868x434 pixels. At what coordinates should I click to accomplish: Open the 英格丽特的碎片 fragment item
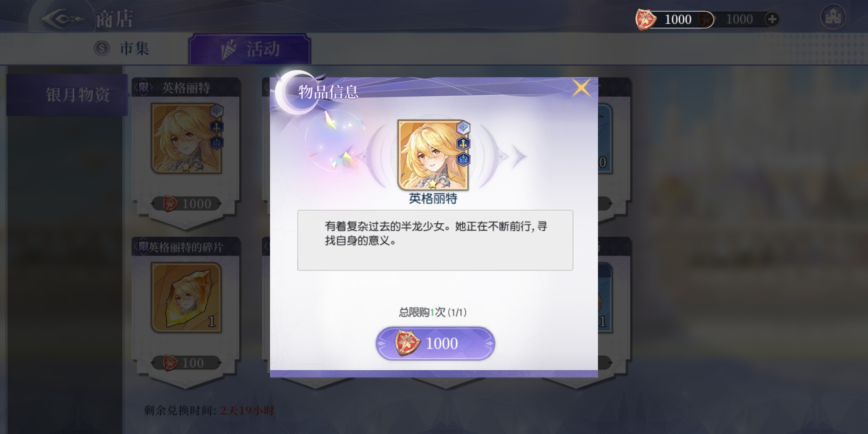point(186,297)
